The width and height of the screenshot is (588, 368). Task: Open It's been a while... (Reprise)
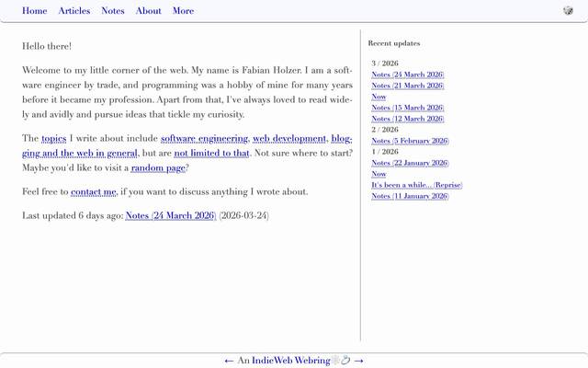[x=417, y=185]
